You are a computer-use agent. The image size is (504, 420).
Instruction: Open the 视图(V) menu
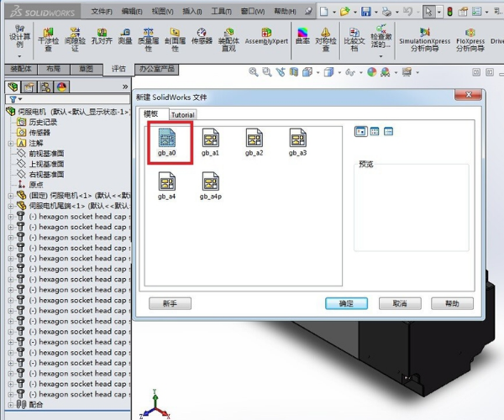pos(162,12)
